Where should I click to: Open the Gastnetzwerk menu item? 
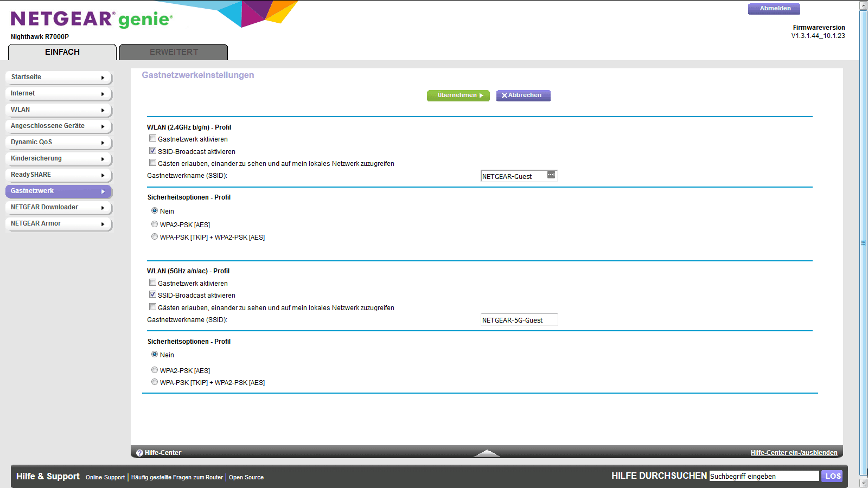point(59,191)
